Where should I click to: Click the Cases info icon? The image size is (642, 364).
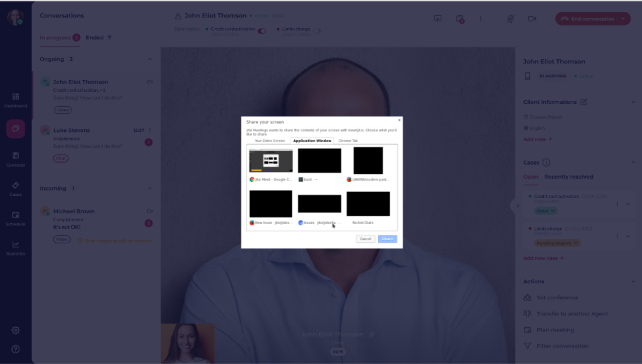[546, 163]
